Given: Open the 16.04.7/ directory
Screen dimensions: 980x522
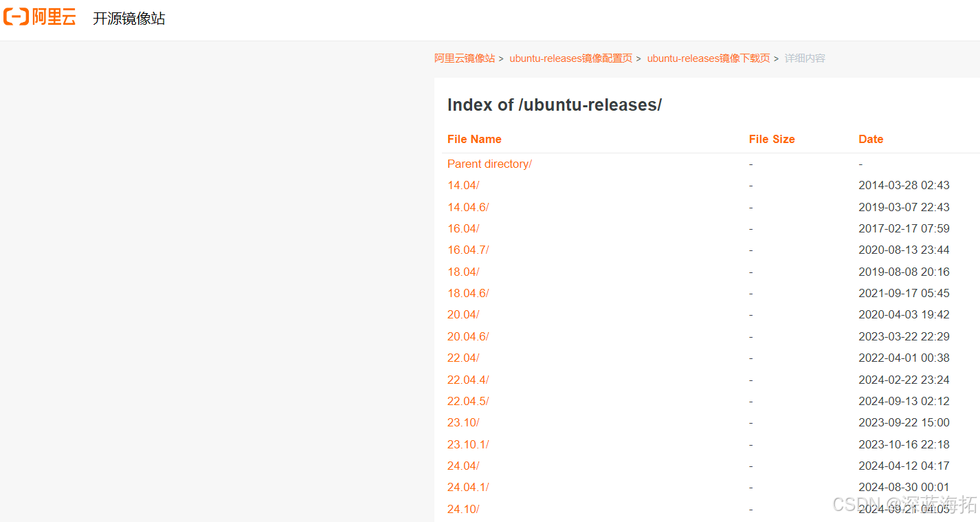Looking at the screenshot, I should coord(468,250).
